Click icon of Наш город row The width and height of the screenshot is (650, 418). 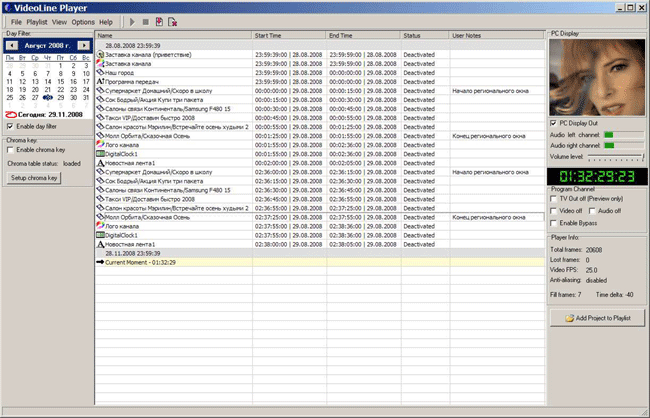[x=100, y=73]
